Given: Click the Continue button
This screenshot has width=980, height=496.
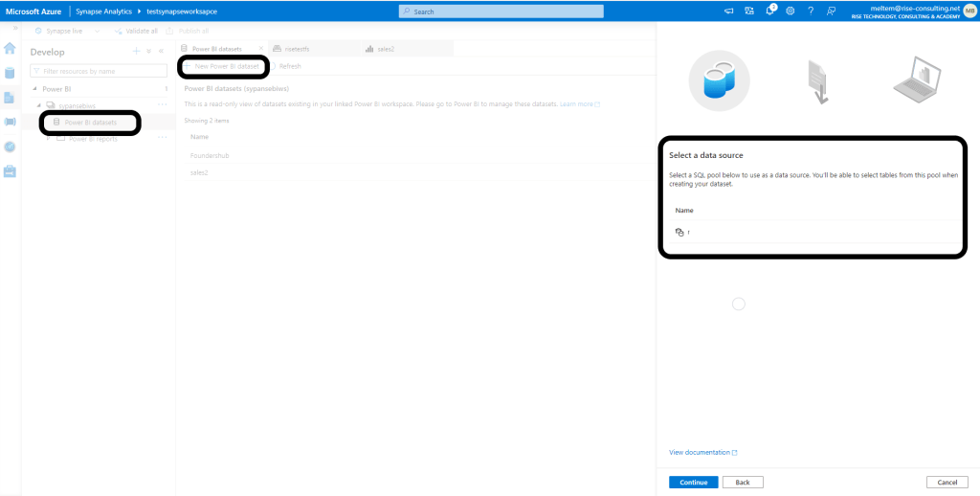Looking at the screenshot, I should tap(693, 482).
